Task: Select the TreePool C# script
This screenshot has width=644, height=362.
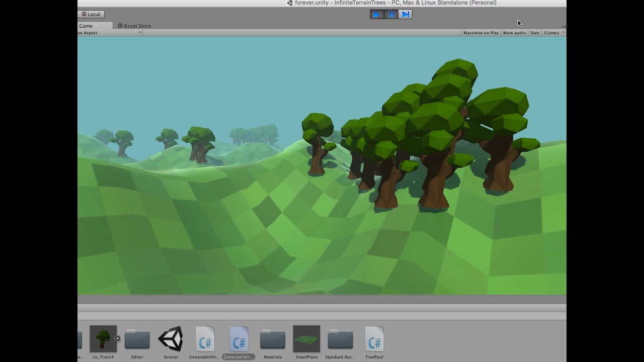Action: [374, 338]
